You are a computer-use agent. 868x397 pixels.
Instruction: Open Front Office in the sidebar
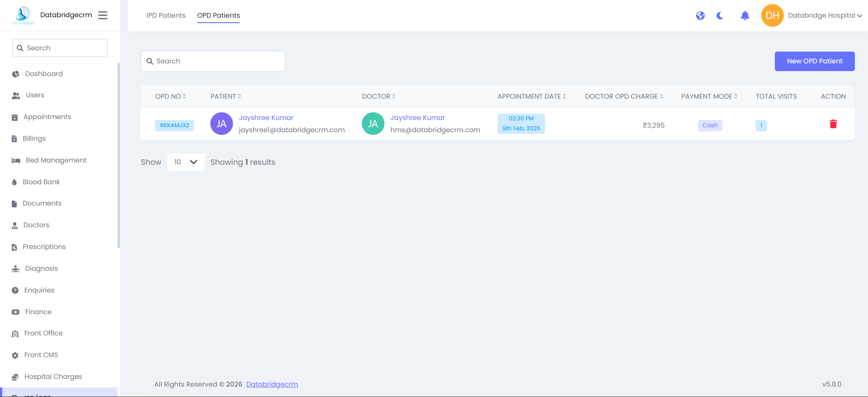point(43,333)
